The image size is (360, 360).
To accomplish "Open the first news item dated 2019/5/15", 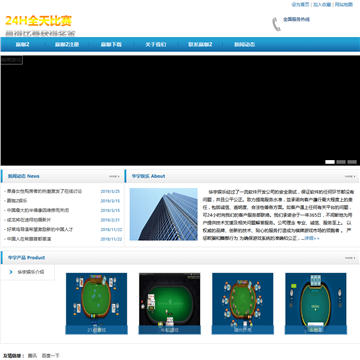I will click(x=17, y=201).
